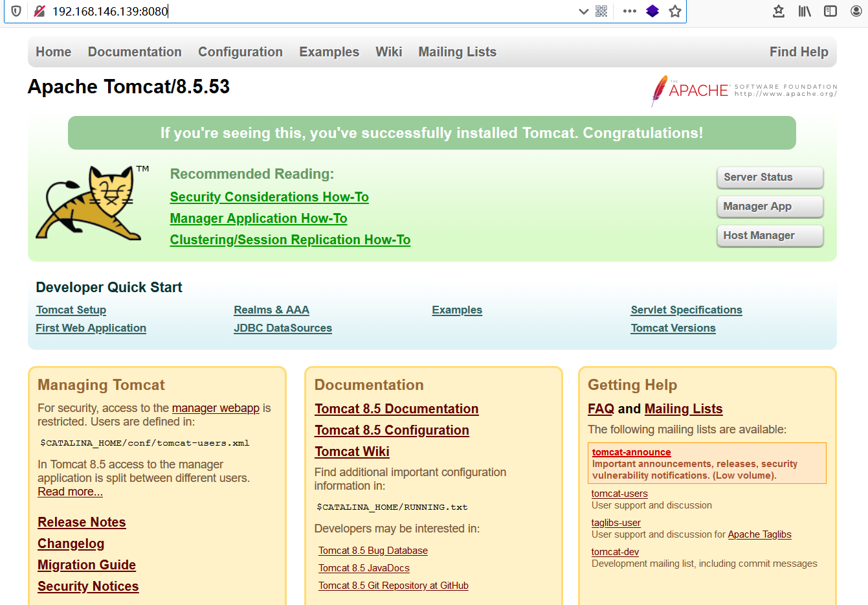This screenshot has height=605, width=868.
Task: Open the Configuration navigation item
Action: pos(240,52)
